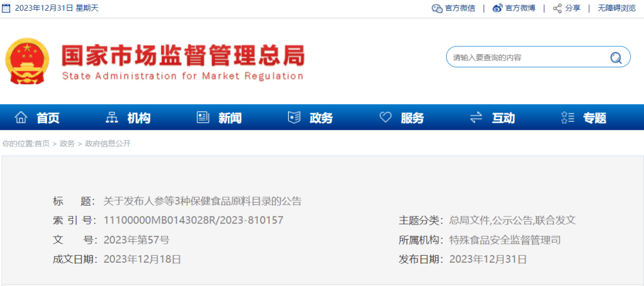Open the 机构 navigation tab
Viewport: 644px width, 286px height.
tap(139, 118)
